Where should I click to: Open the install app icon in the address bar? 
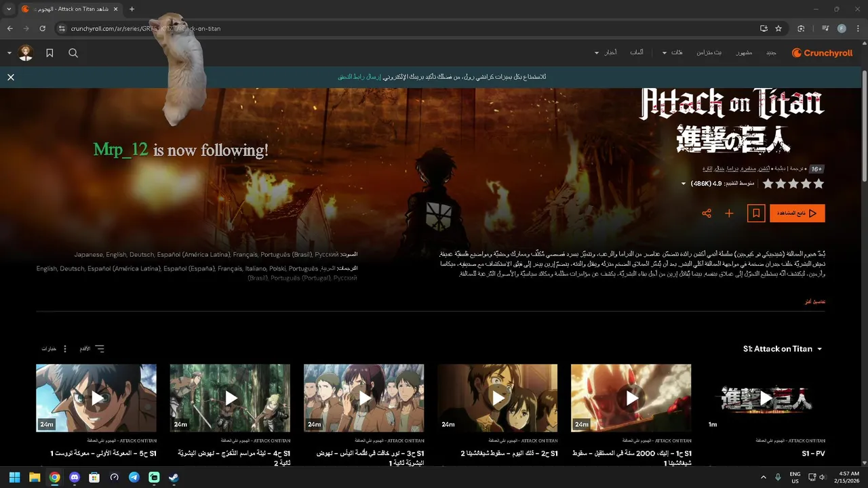[x=764, y=28]
